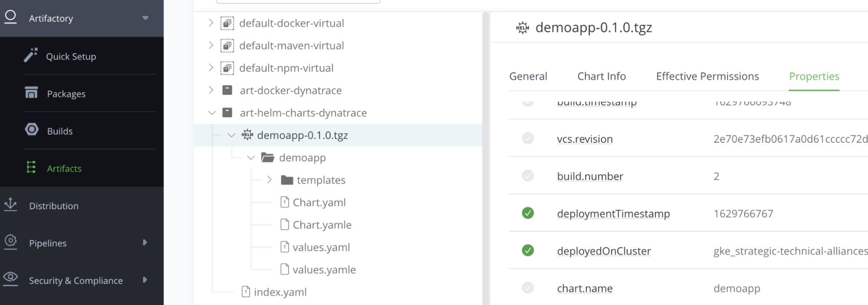
Task: Click the Builds hexagon icon
Action: tap(32, 130)
